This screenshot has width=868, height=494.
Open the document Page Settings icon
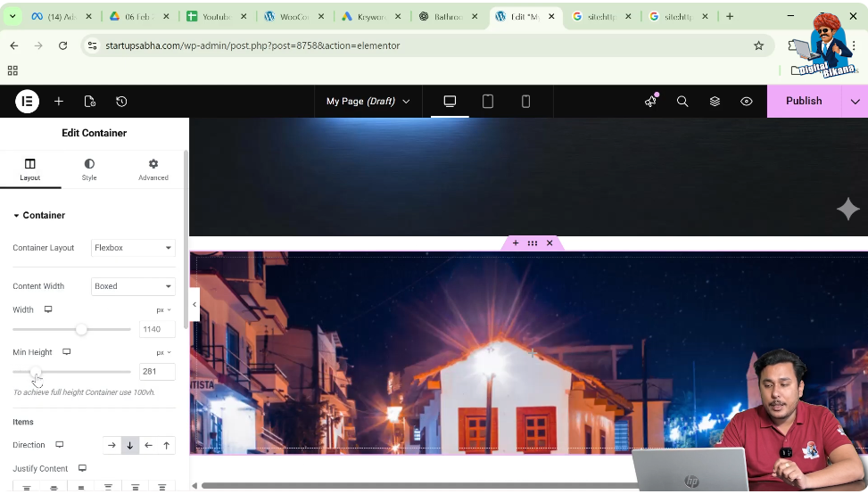coord(90,102)
